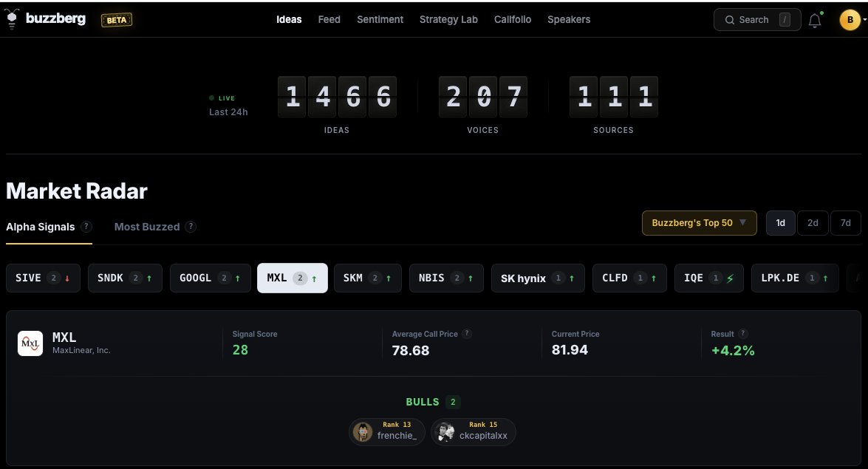Select the LPK.DE ticker chip
Image resolution: width=868 pixels, height=469 pixels.
(x=794, y=278)
